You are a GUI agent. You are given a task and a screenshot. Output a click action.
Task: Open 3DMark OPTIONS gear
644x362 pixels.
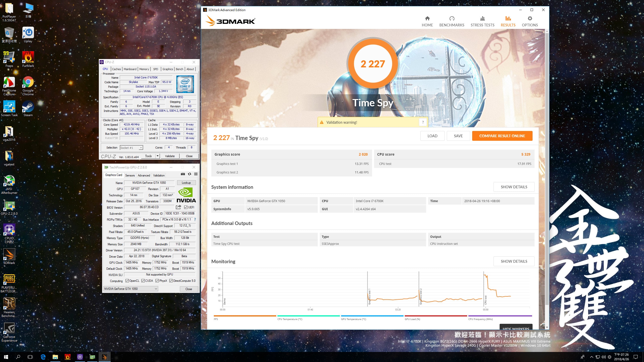(530, 21)
